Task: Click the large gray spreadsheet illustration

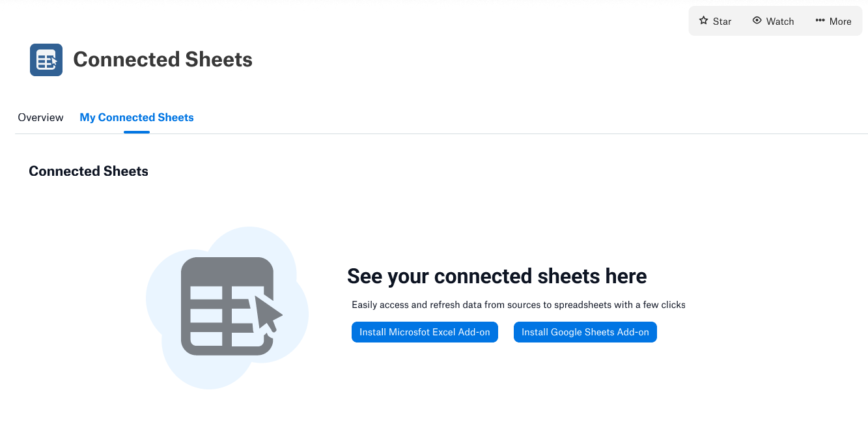Action: point(227,307)
